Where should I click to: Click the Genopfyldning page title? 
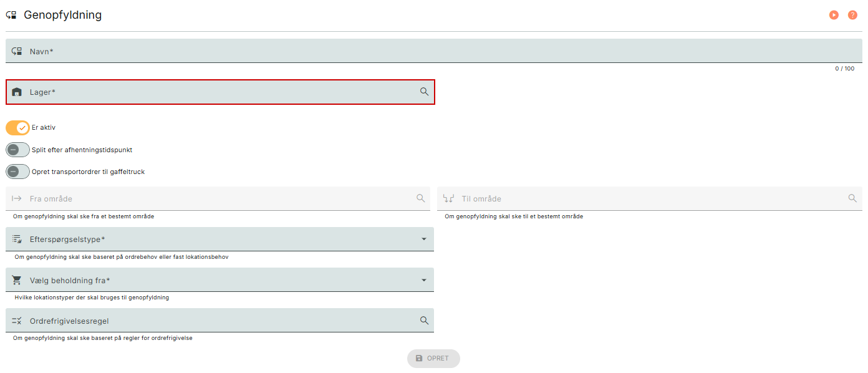pyautogui.click(x=62, y=15)
